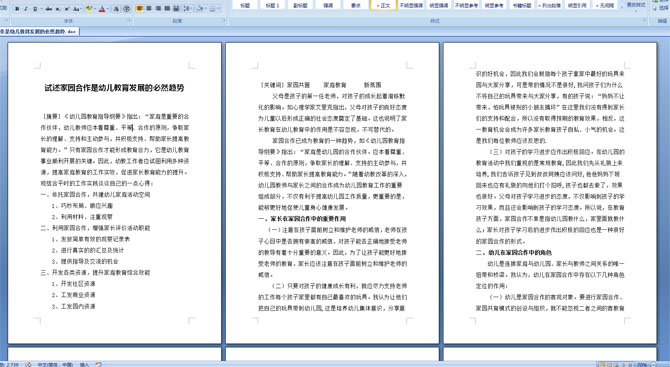The height and width of the screenshot is (367, 670).
Task: Click outline line 3、工发园内资源
Action: click(73, 306)
